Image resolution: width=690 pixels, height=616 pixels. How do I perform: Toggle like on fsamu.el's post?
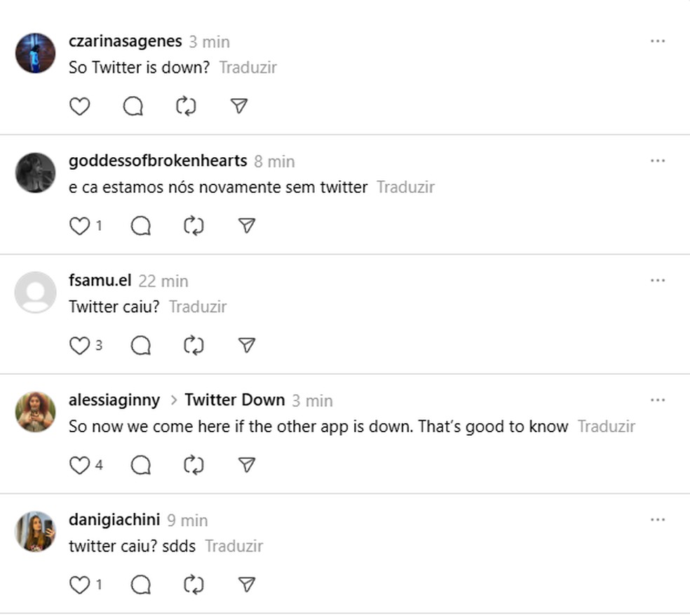(80, 345)
